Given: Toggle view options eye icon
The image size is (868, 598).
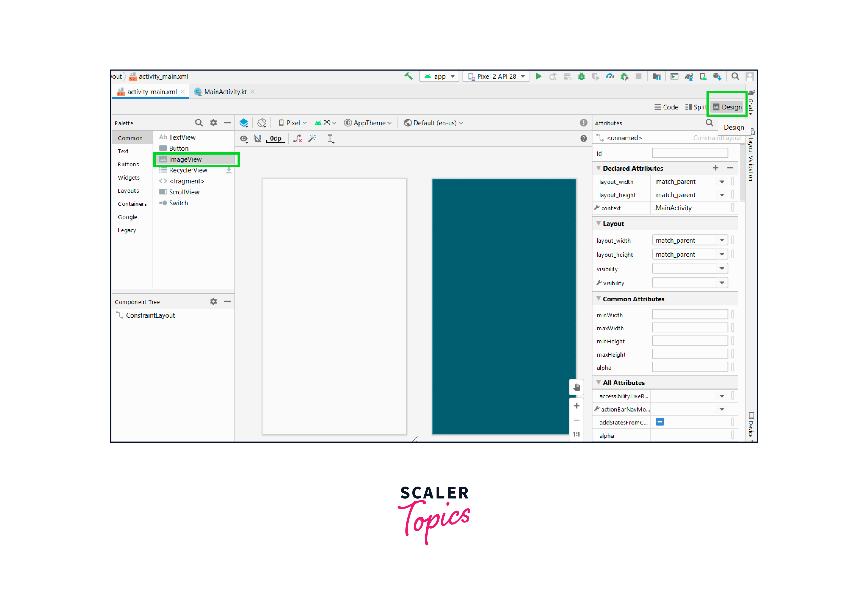Looking at the screenshot, I should coord(244,139).
